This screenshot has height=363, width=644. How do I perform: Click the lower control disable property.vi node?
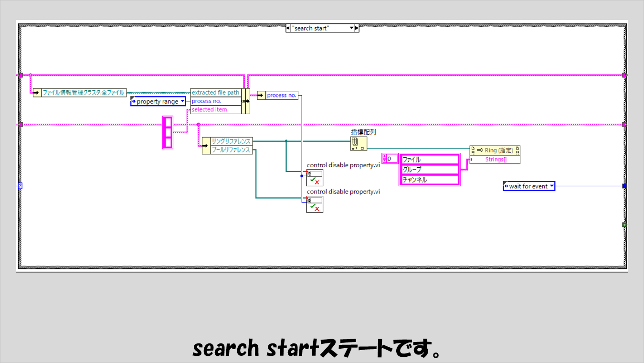tap(315, 204)
